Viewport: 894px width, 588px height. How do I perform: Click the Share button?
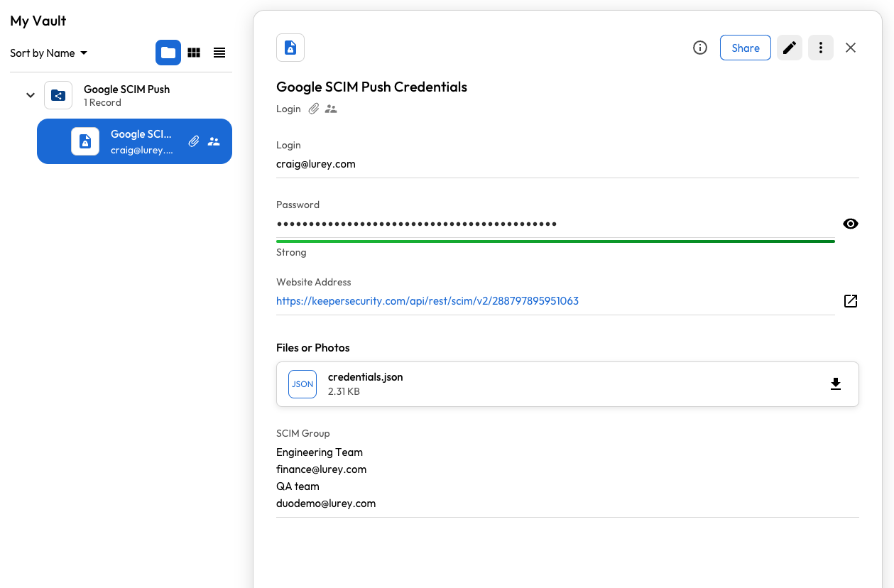point(745,48)
